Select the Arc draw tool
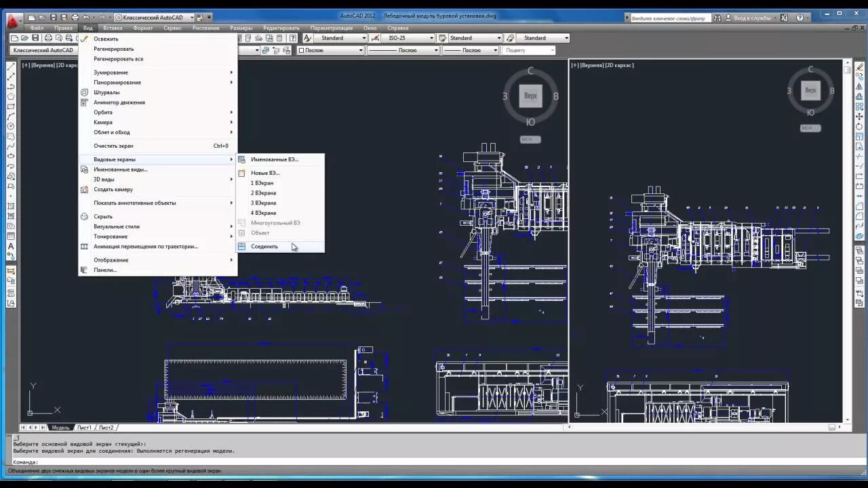 pos(11,116)
